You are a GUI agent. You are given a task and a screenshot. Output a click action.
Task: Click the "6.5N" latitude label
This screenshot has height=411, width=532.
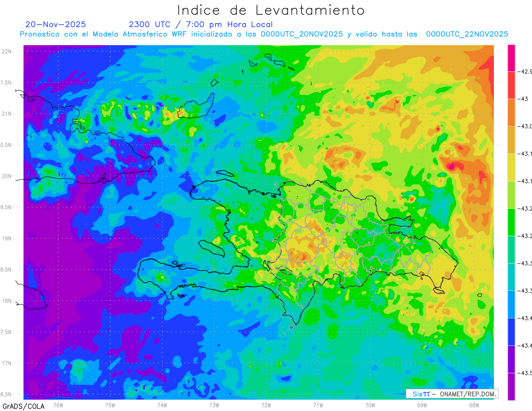7,394
